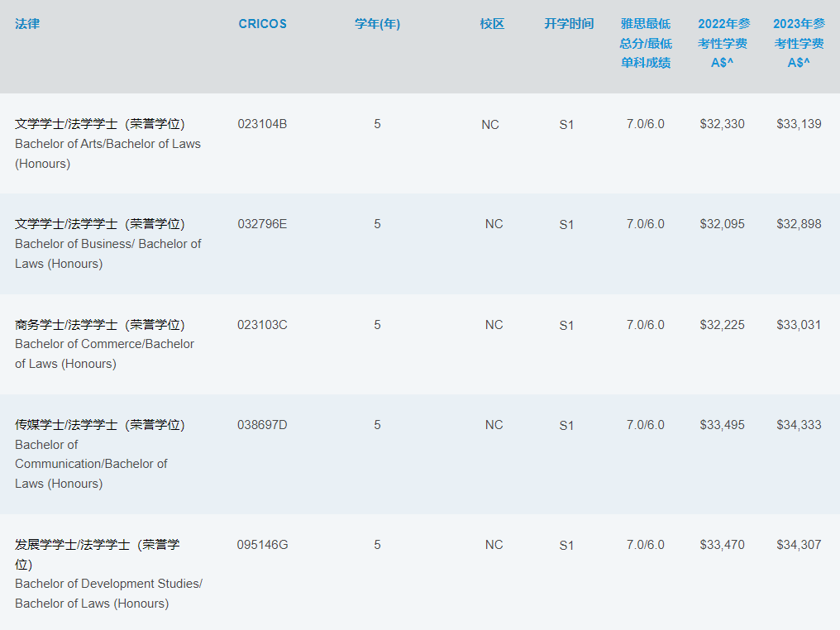Click NC campus in 023104B row
The image size is (840, 630).
pyautogui.click(x=490, y=125)
